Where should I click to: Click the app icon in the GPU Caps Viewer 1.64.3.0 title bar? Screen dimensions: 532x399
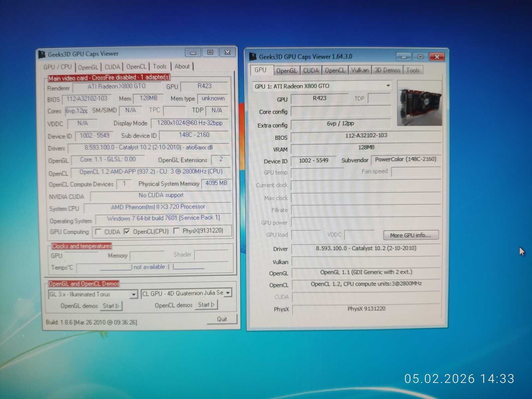[x=253, y=57]
